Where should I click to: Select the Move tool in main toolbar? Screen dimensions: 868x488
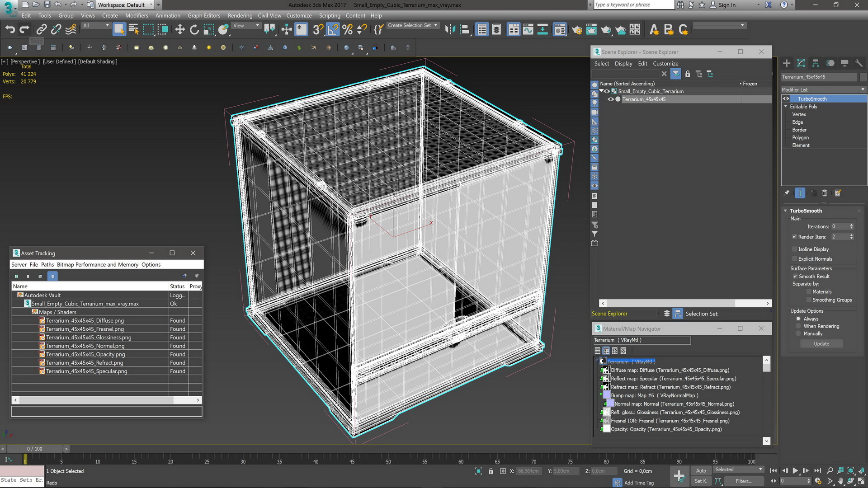(180, 30)
